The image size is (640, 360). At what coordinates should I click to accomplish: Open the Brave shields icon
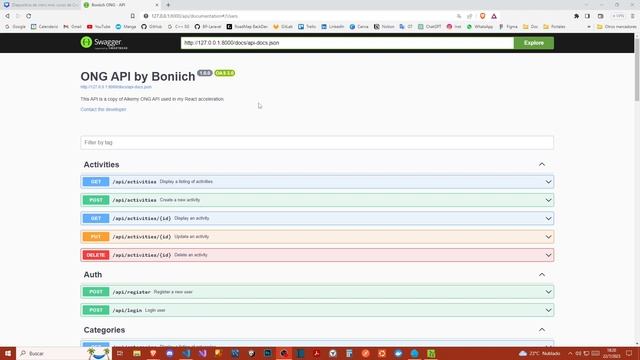pyautogui.click(x=482, y=16)
